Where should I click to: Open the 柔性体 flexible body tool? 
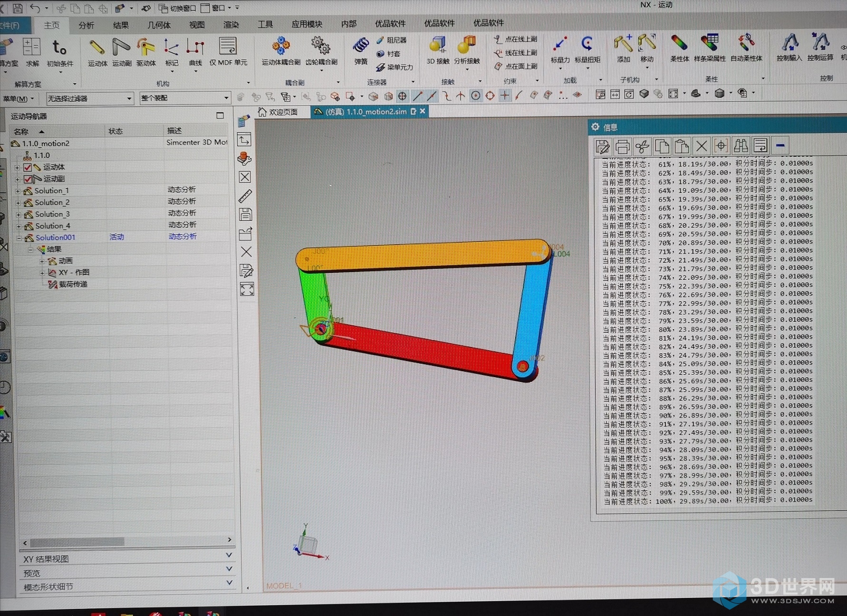(x=679, y=48)
